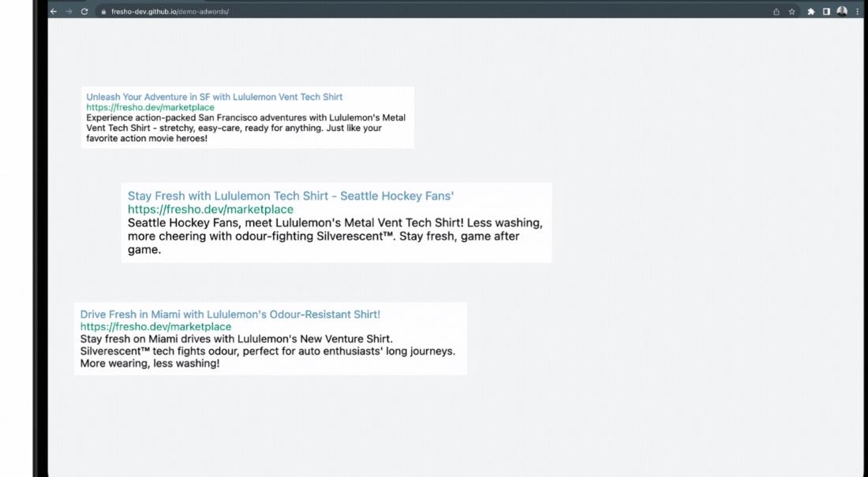Bookmark this page with the star icon
Viewport: 868px width, 477px height.
pos(792,12)
